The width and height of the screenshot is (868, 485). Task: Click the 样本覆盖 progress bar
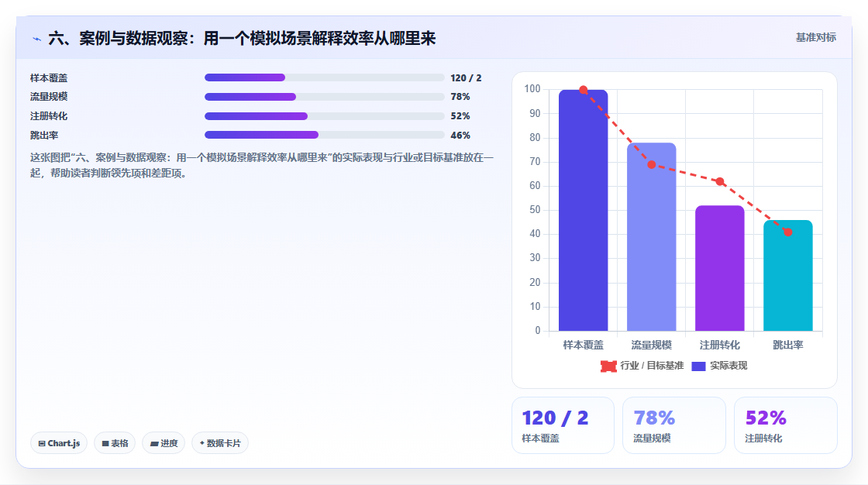click(325, 77)
